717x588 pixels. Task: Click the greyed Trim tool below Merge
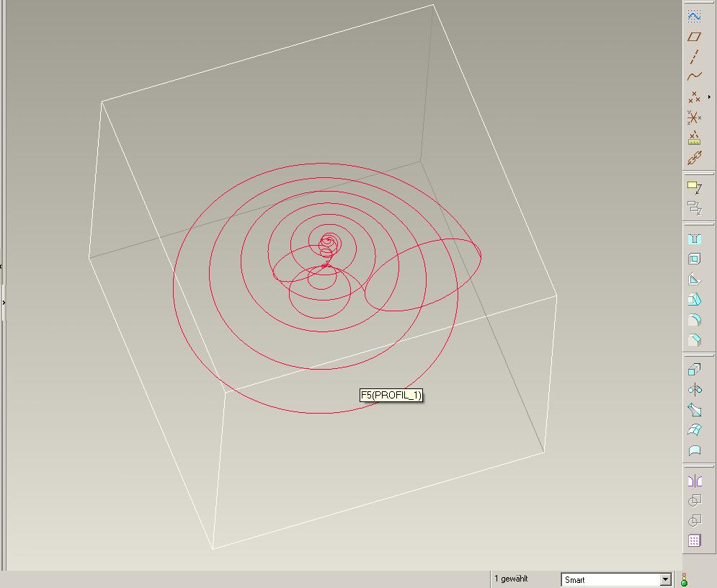coord(694,521)
